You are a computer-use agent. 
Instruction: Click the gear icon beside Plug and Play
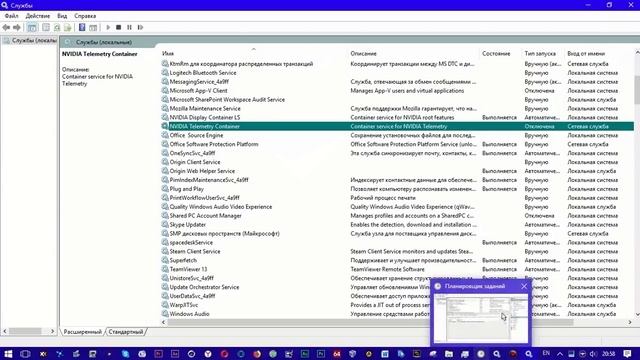coord(165,189)
